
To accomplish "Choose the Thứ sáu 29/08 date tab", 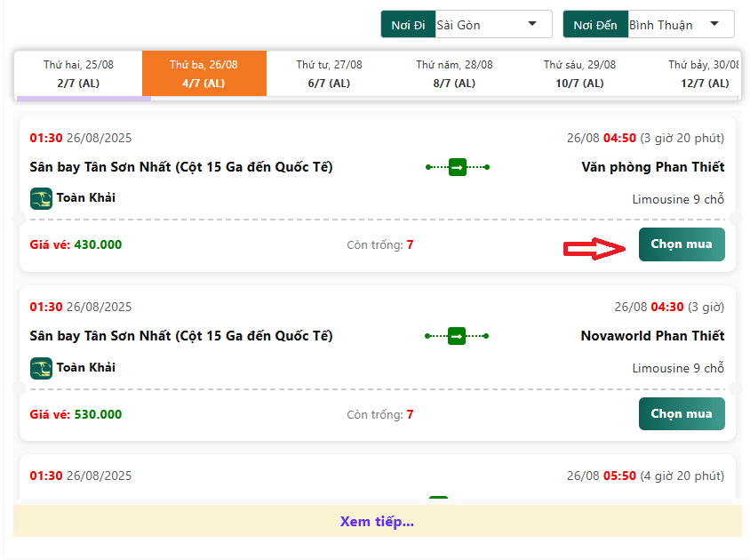I will click(579, 74).
